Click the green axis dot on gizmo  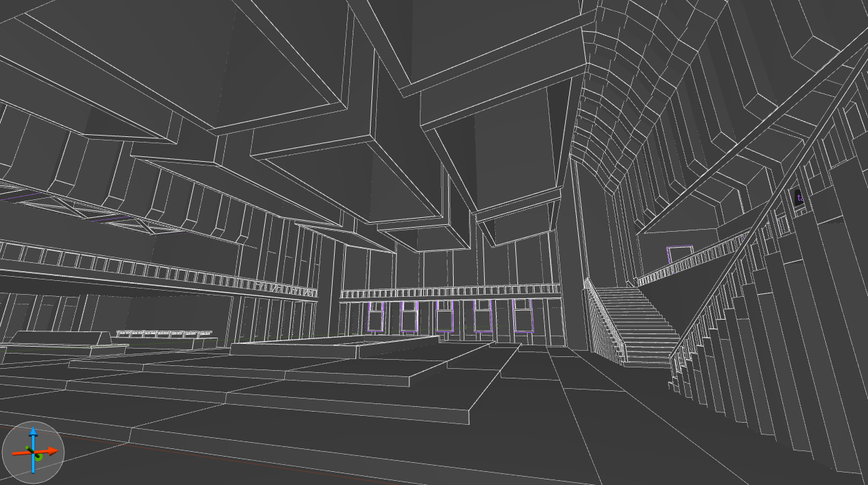[x=39, y=456]
